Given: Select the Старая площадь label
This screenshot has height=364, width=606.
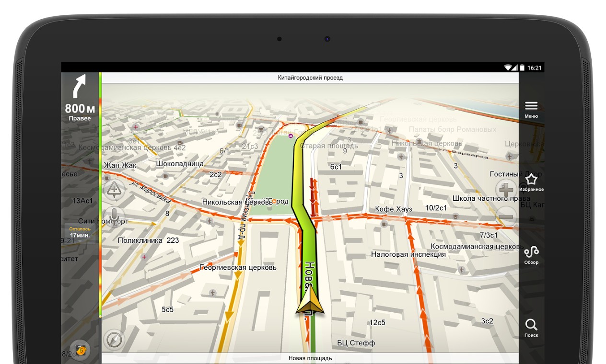Looking at the screenshot, I should coord(329,146).
